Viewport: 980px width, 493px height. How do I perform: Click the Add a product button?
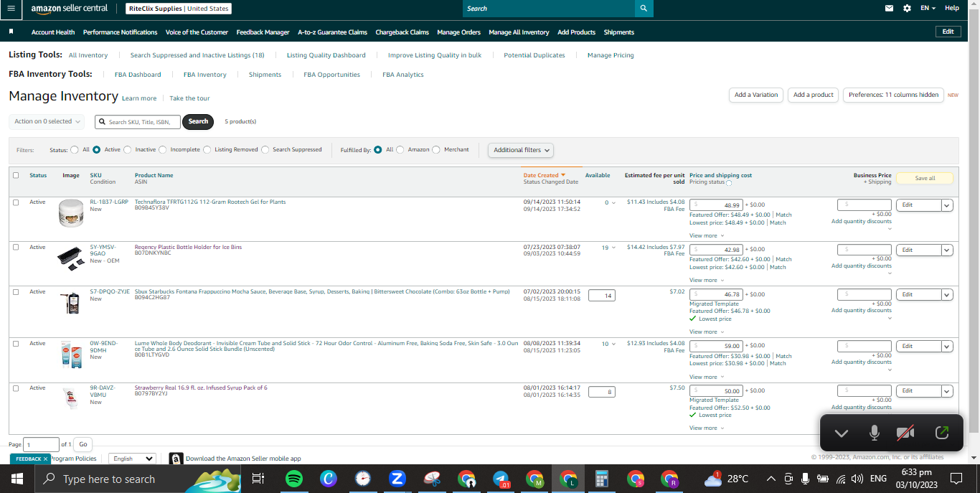pos(813,95)
